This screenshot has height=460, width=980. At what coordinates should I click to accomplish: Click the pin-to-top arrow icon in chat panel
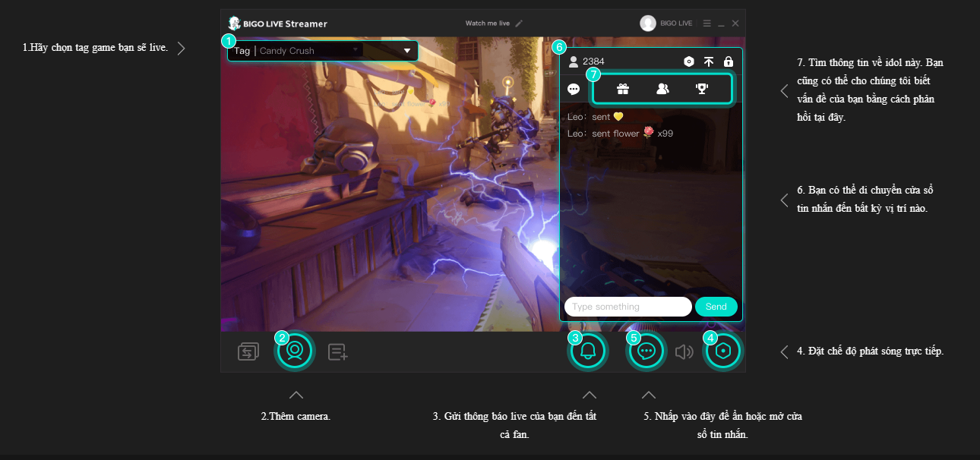[x=709, y=61]
